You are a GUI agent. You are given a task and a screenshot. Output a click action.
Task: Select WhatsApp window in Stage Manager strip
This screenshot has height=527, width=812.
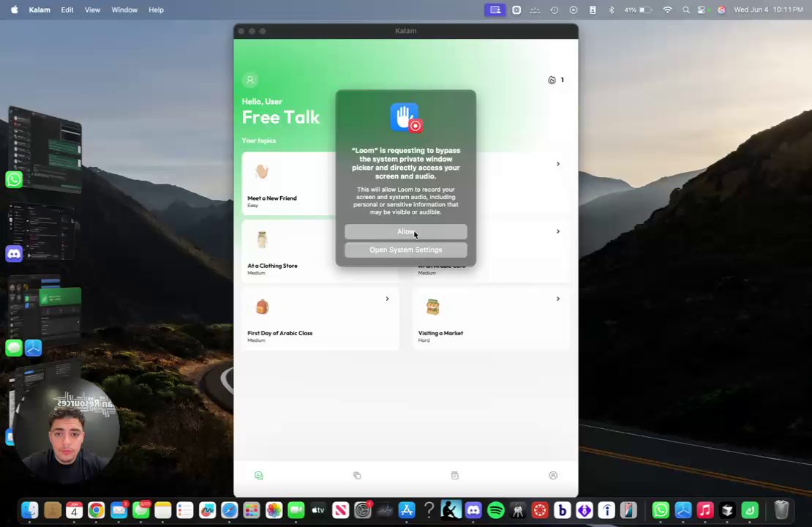coord(45,149)
